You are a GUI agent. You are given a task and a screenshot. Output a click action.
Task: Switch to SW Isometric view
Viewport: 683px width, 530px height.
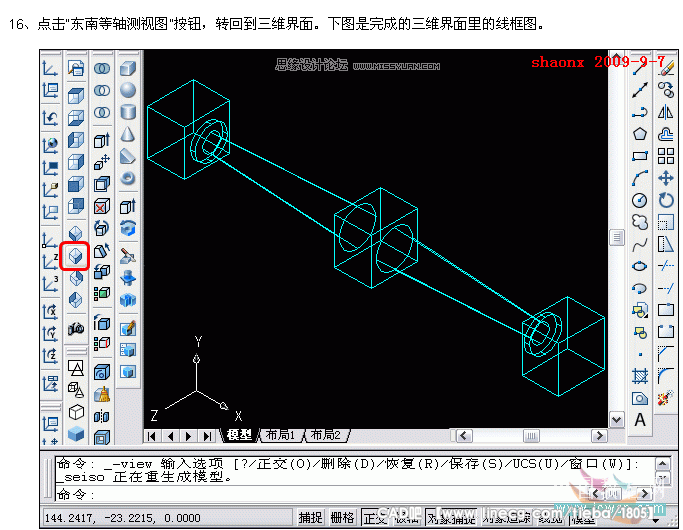click(x=75, y=234)
